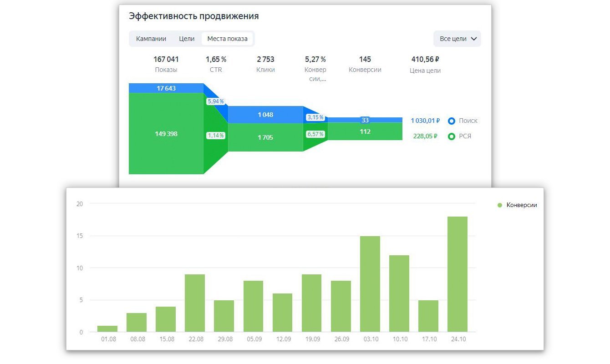
Task: Click the green 149 398 impressions block
Action: (x=166, y=134)
